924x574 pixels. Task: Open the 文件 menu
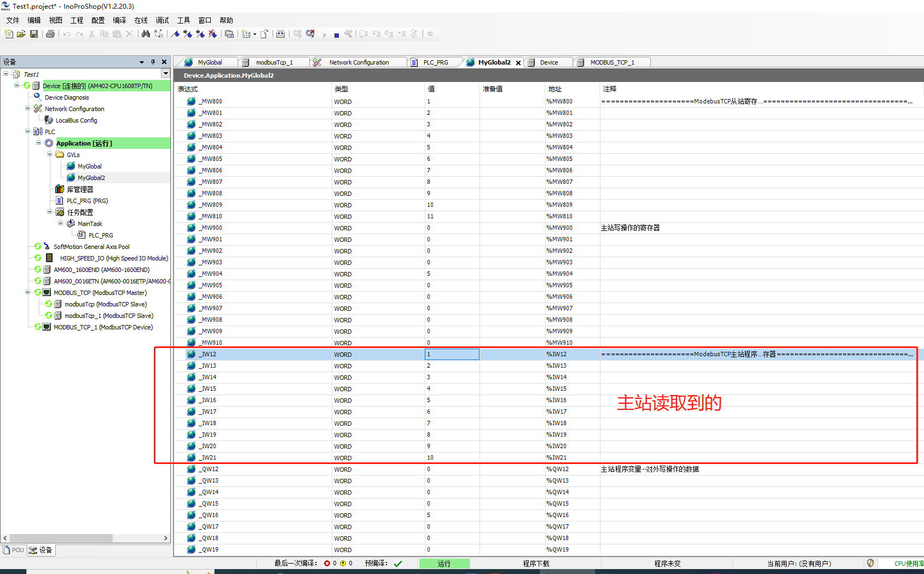[x=13, y=20]
